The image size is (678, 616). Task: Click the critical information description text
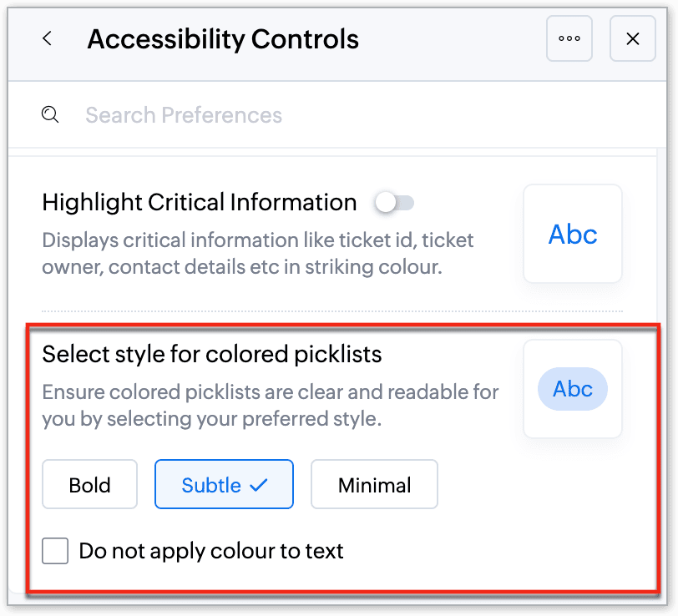pos(258,254)
